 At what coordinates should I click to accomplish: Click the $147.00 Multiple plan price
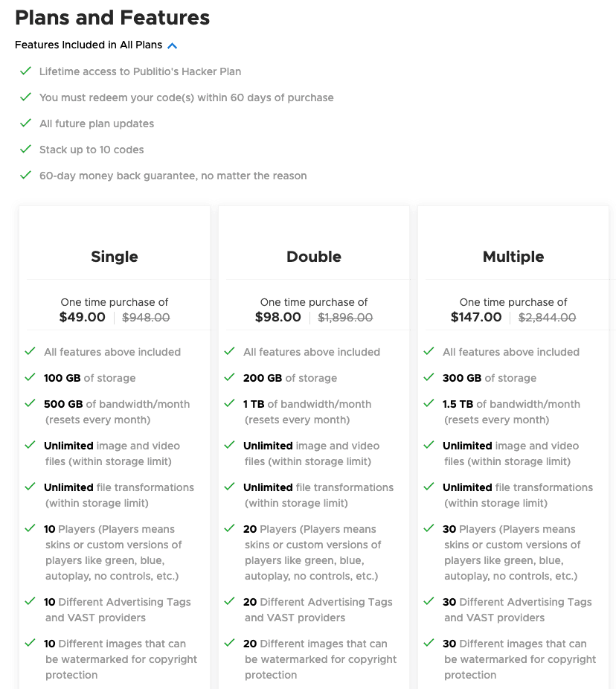tap(476, 317)
